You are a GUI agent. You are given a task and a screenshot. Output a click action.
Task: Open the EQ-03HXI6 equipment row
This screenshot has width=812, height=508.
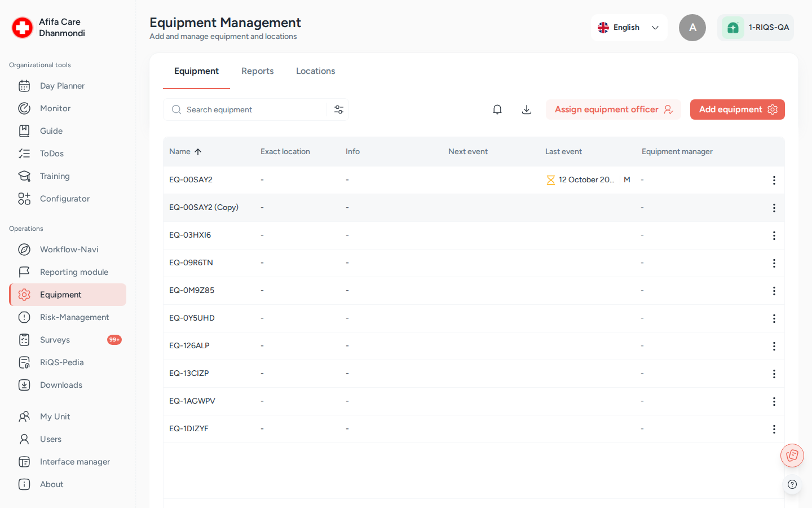tap(474, 235)
